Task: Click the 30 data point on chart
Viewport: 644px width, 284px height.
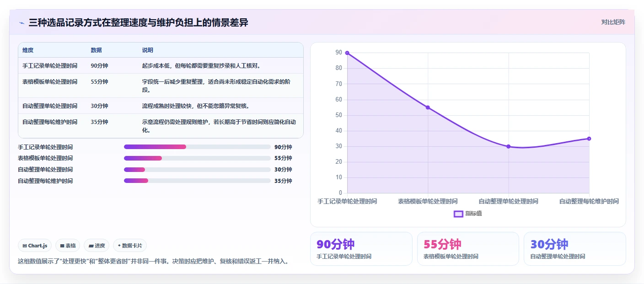Action: 508,146
